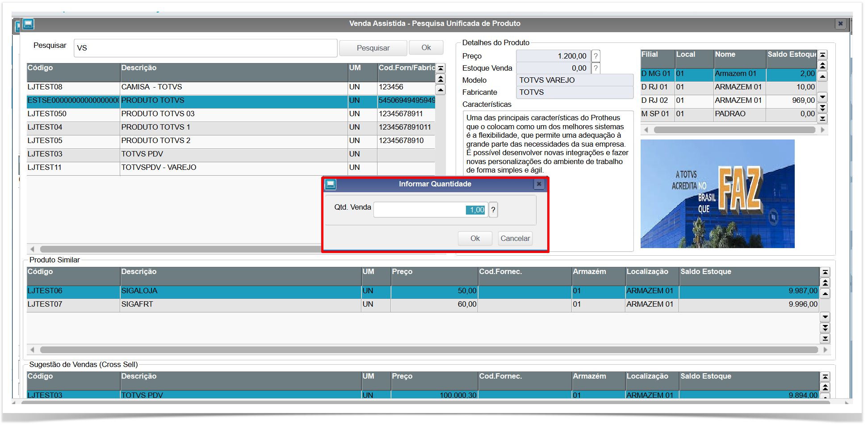Click right arrow of Produto Similar horizontal scrollbar
The image size is (868, 426).
[x=825, y=350]
